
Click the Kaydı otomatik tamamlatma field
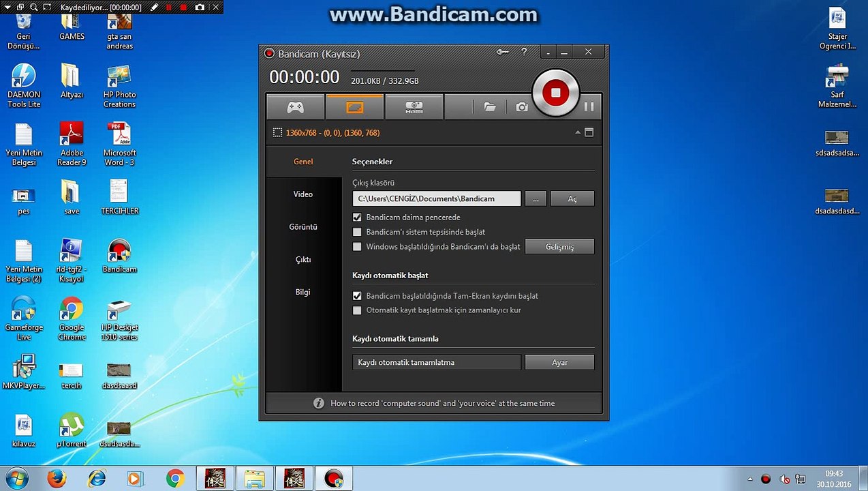click(x=437, y=362)
